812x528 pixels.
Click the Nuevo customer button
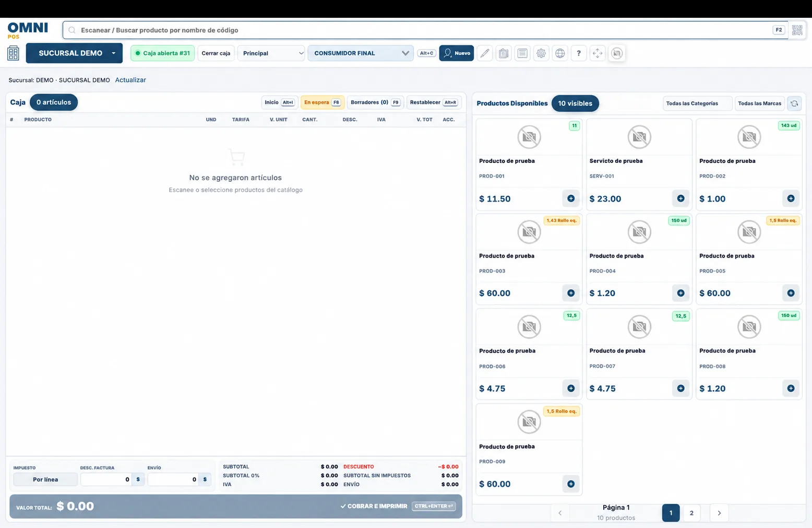pos(457,53)
